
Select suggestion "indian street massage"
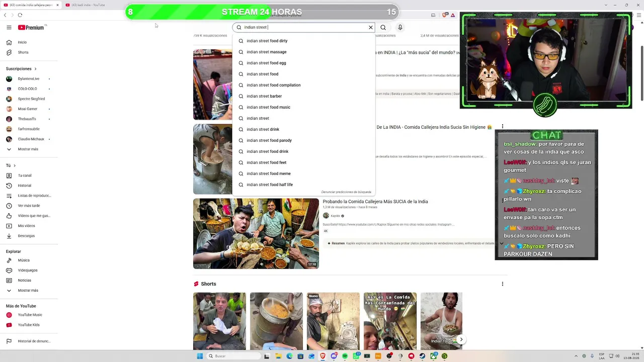click(x=304, y=52)
